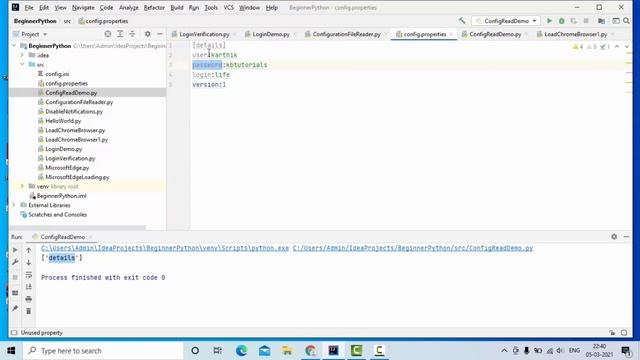Build project with the hammer icon
640x360 pixels.
coord(462,21)
